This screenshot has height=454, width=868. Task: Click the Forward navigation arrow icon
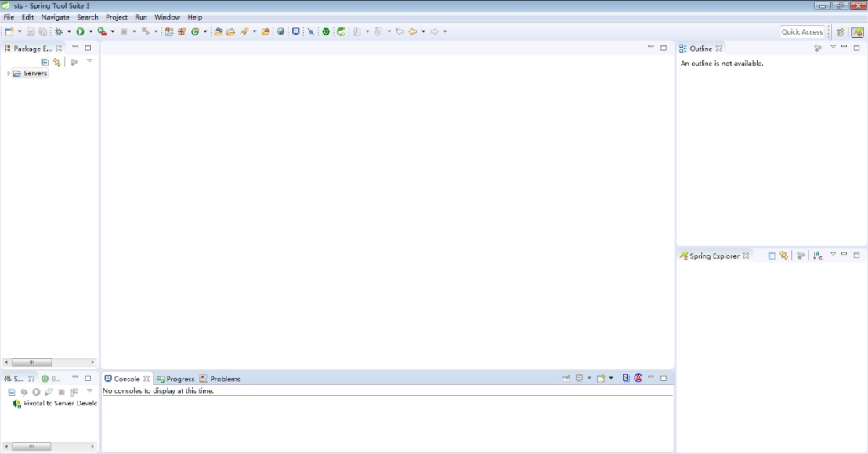(x=435, y=31)
